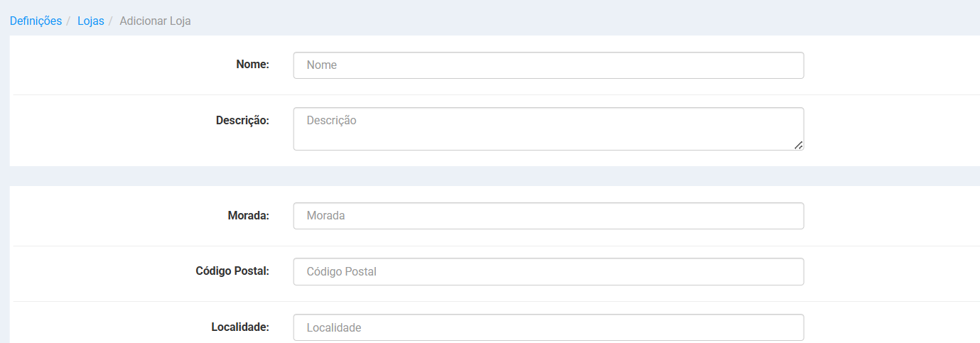Screen dimensions: 980x343
Task: Click the bold Nome: label
Action: pos(252,65)
